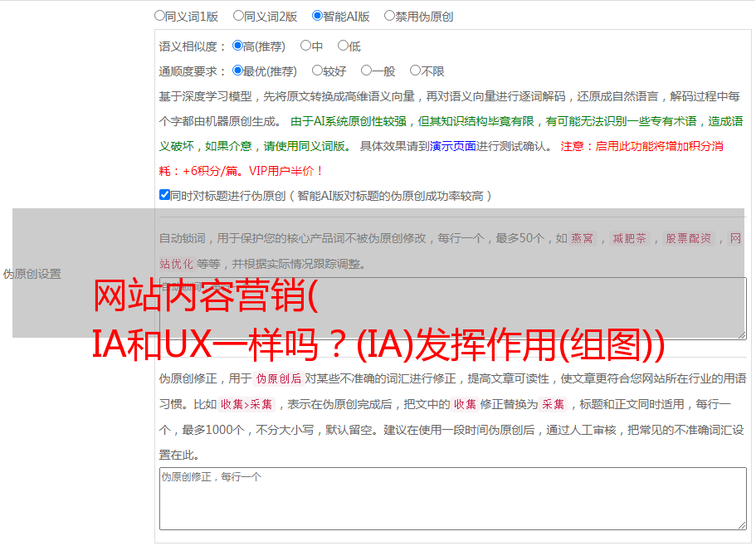Click into the 自动锁词 textarea
The image size is (756, 546).
pos(453,309)
